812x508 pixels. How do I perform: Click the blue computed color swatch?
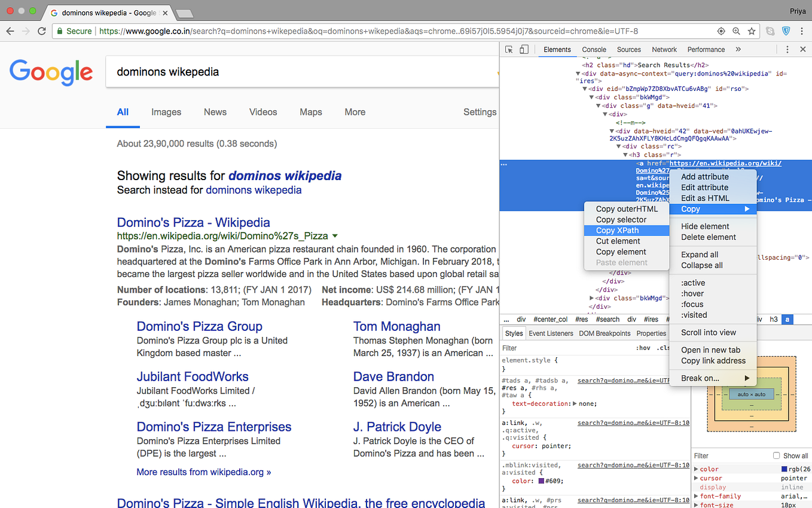(x=784, y=469)
